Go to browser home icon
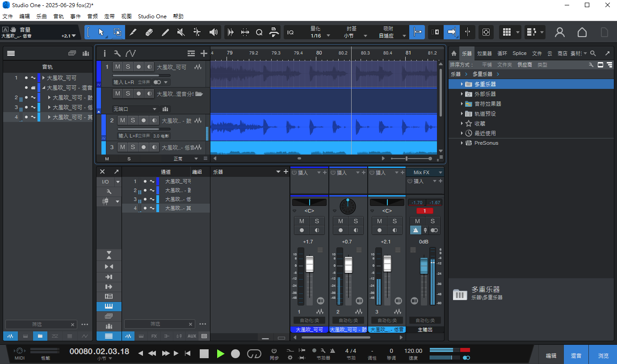 (x=454, y=53)
